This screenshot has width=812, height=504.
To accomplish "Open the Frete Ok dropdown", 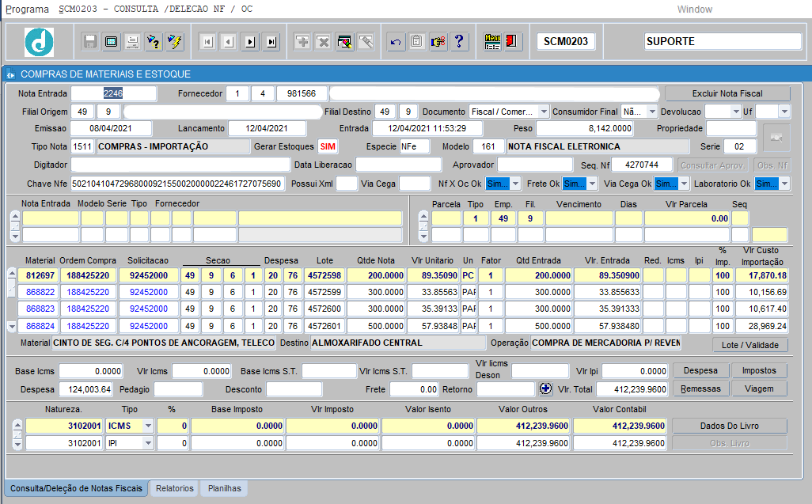I will (x=592, y=184).
